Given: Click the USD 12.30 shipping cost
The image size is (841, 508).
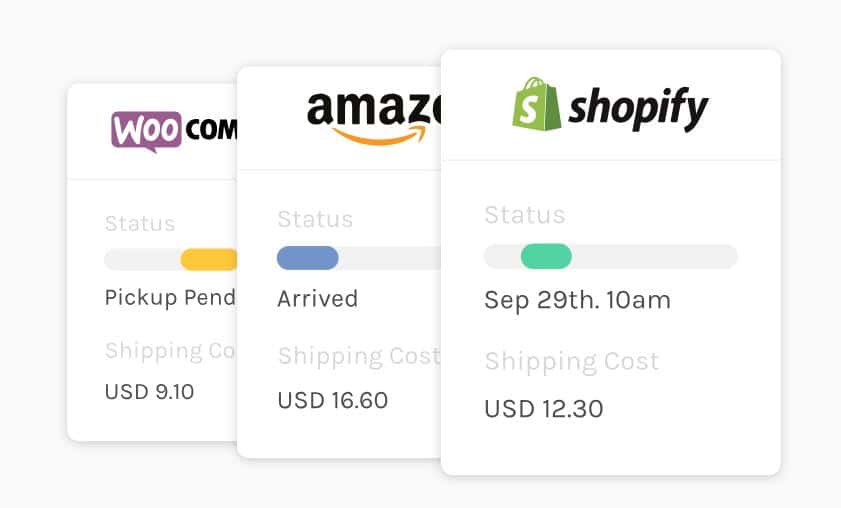Looking at the screenshot, I should point(543,408).
